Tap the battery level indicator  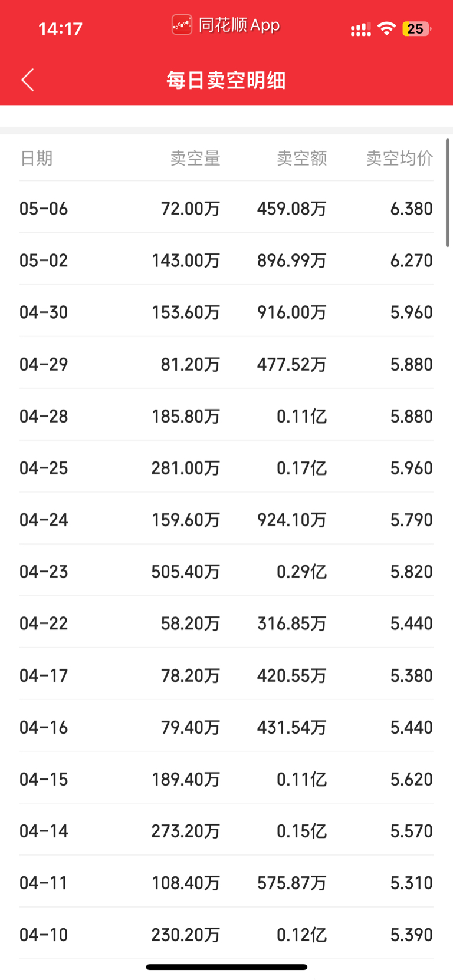tap(416, 28)
